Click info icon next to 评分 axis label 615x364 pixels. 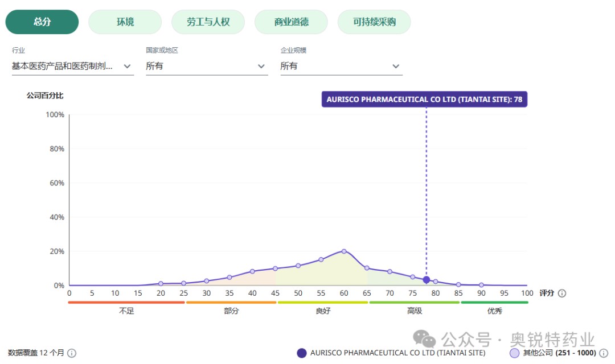[x=562, y=293]
